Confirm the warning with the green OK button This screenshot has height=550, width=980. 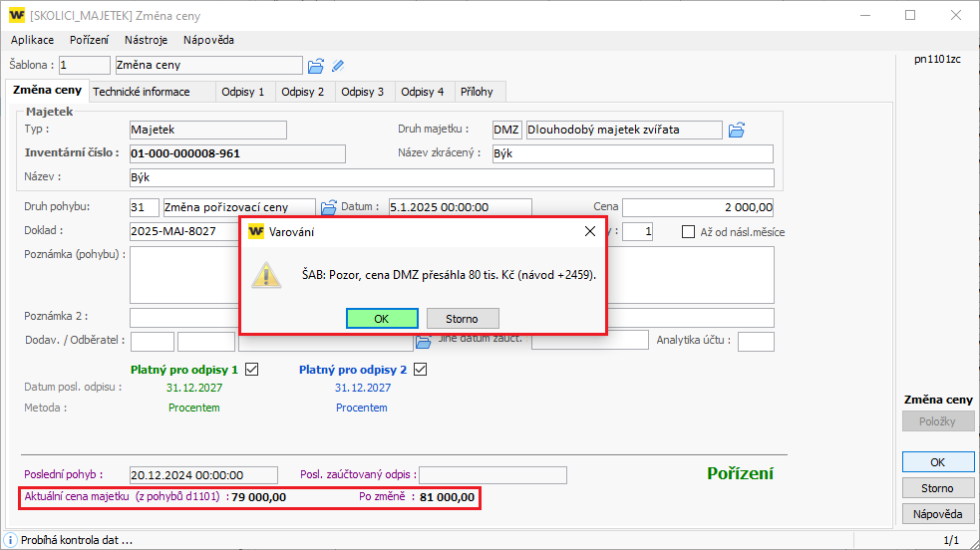tap(382, 319)
